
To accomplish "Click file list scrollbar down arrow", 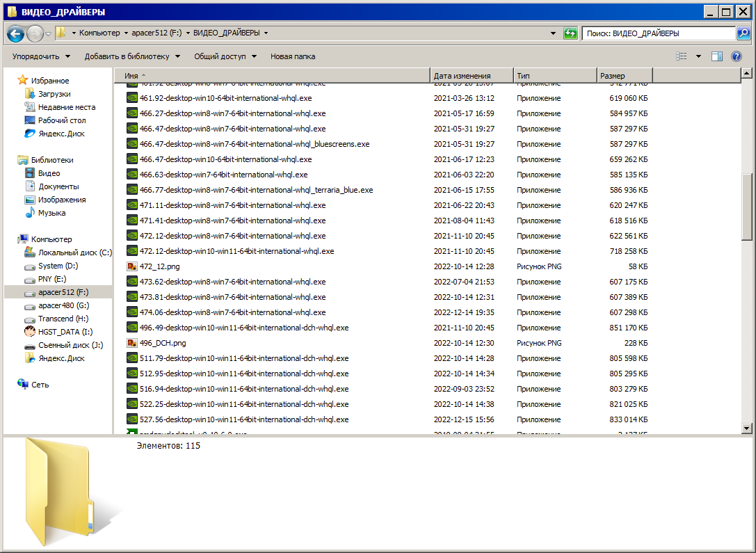I will click(x=747, y=428).
